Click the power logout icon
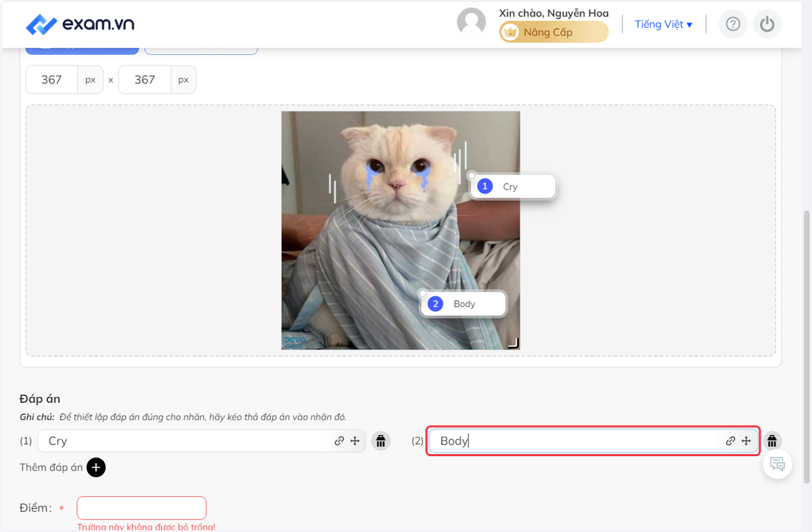 (x=767, y=24)
